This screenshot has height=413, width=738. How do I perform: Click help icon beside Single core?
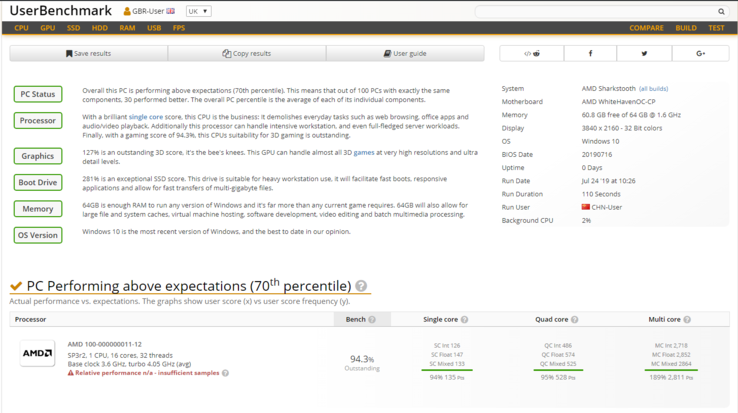(464, 319)
